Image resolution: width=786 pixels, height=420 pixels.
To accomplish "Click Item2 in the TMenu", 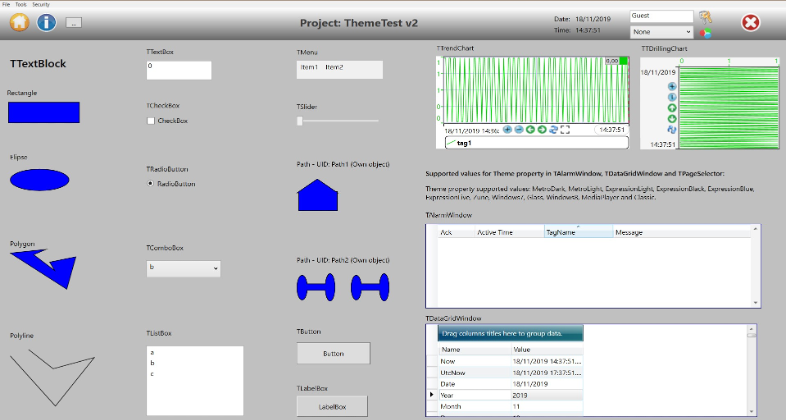I will click(334, 68).
